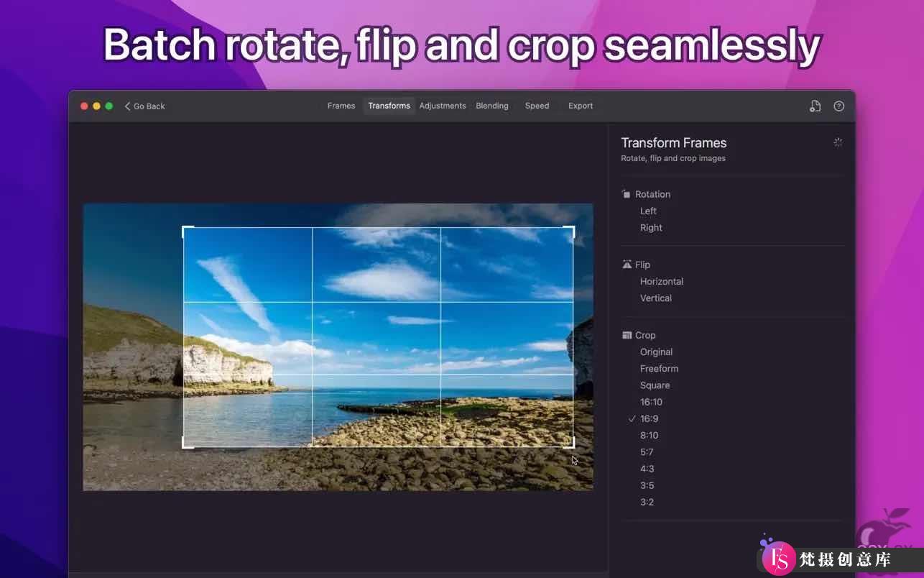This screenshot has width=924, height=578.
Task: Choose the checked 16:9 crop ratio
Action: (649, 418)
